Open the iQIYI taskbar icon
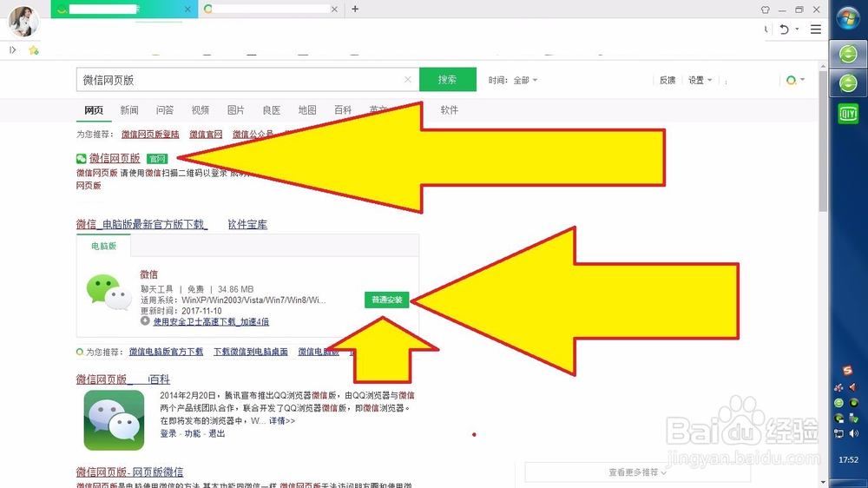 point(848,114)
